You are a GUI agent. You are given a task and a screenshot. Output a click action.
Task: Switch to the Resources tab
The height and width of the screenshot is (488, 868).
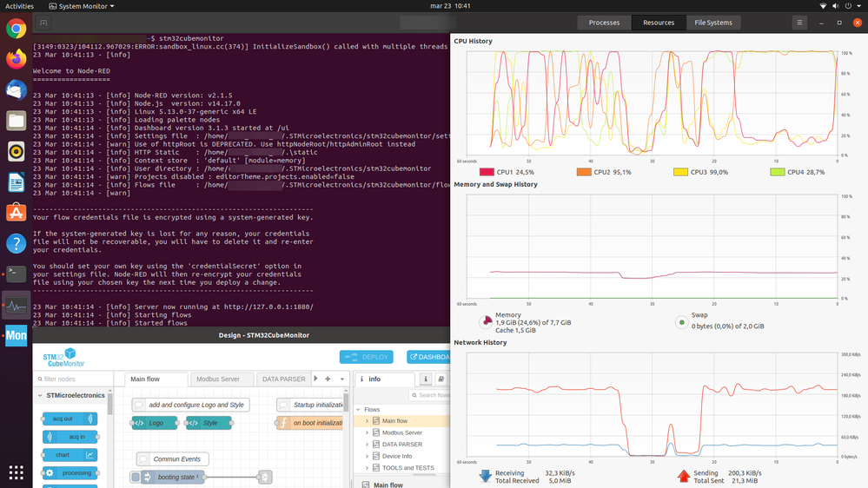coord(659,23)
